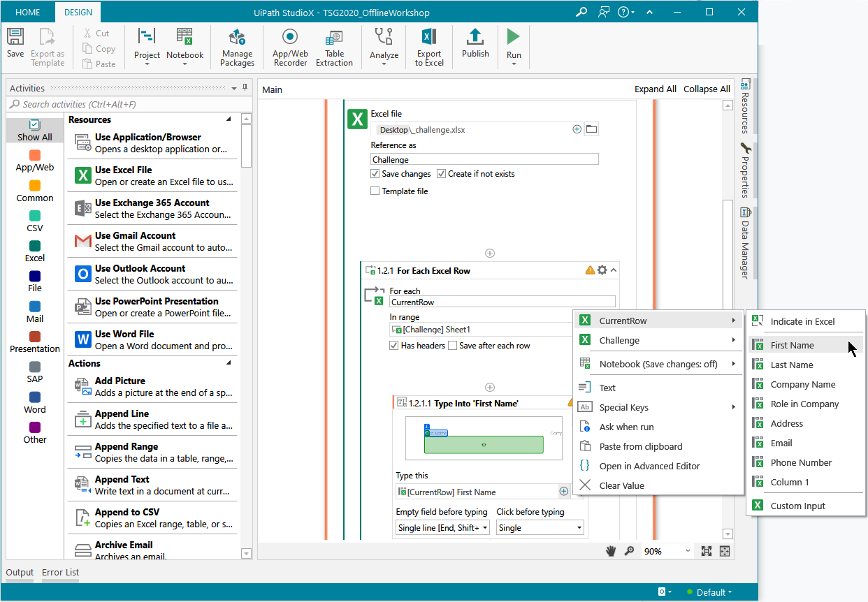Screen dimensions: 868x602
Task: Click the fit to screen icon
Action: (x=707, y=551)
